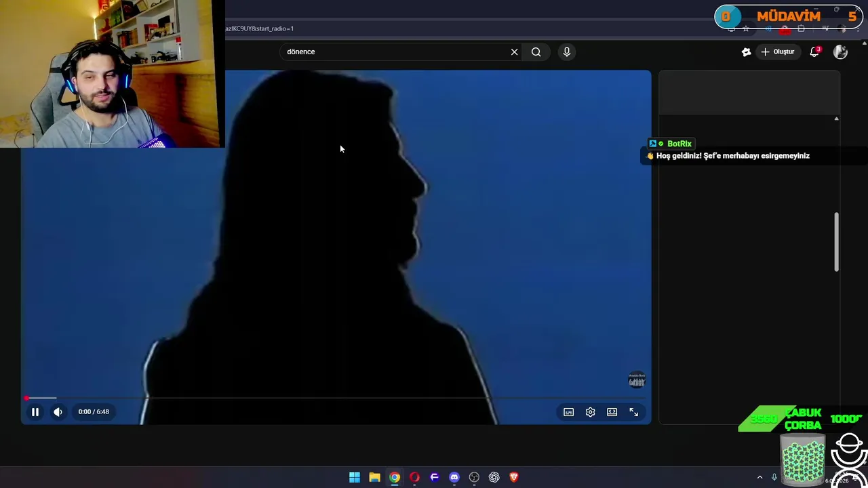The image size is (868, 488).
Task: Click the side panel's scroll-up arrow
Action: coord(836,119)
